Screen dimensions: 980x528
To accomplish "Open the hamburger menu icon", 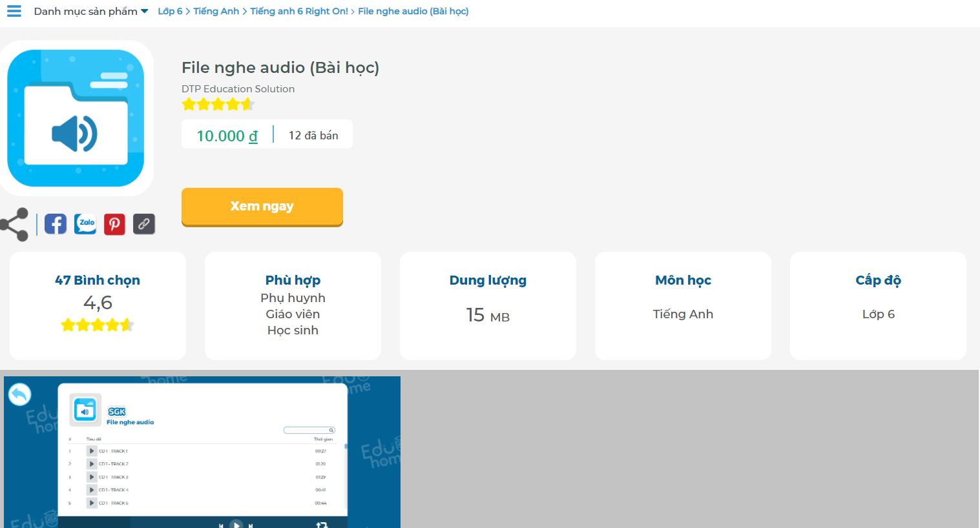I will pyautogui.click(x=14, y=11).
